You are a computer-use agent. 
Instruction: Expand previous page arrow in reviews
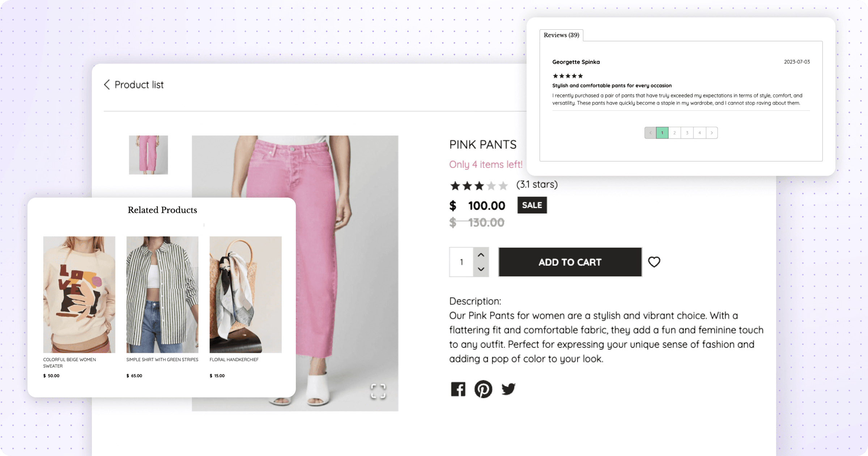pos(649,133)
